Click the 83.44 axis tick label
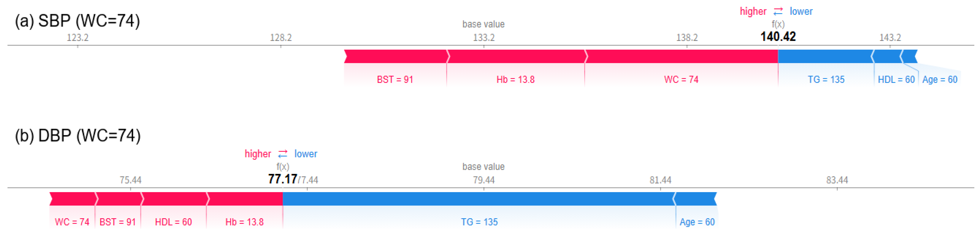The width and height of the screenshot is (980, 233). click(837, 180)
